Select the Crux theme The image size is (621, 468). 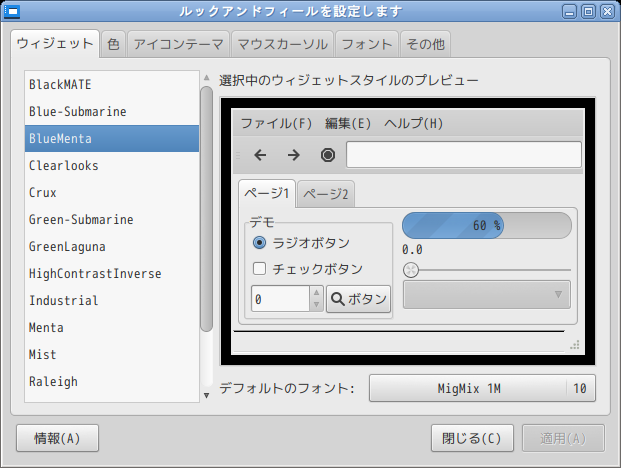(112, 192)
